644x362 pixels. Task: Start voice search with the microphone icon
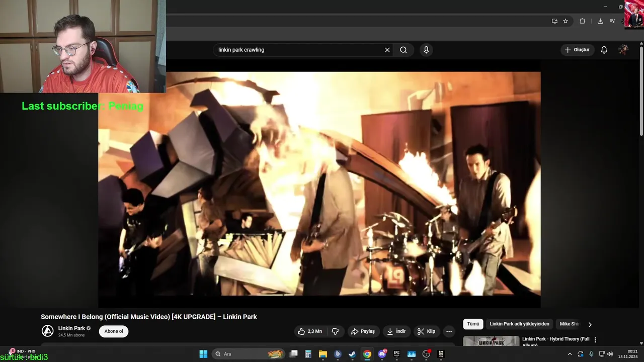click(426, 50)
